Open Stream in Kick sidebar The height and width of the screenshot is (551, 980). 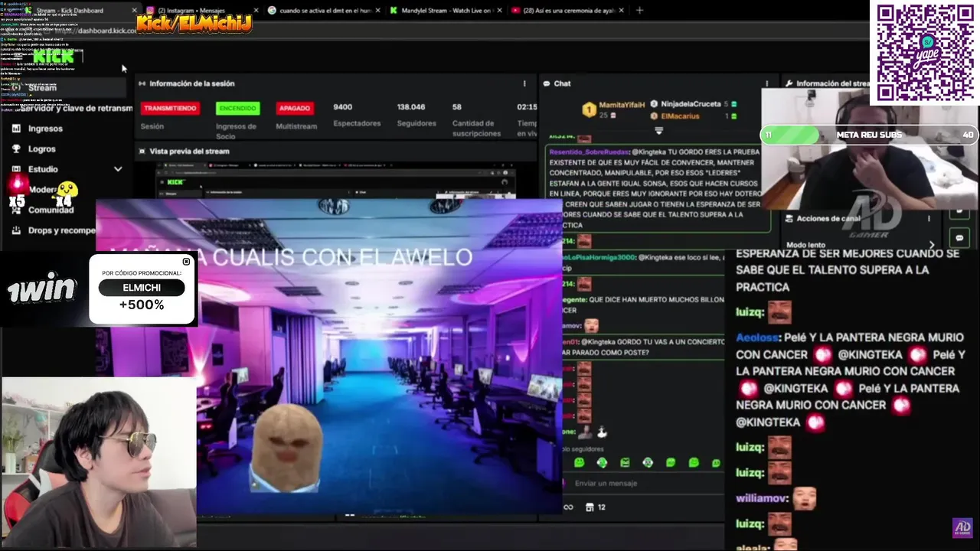coord(42,88)
